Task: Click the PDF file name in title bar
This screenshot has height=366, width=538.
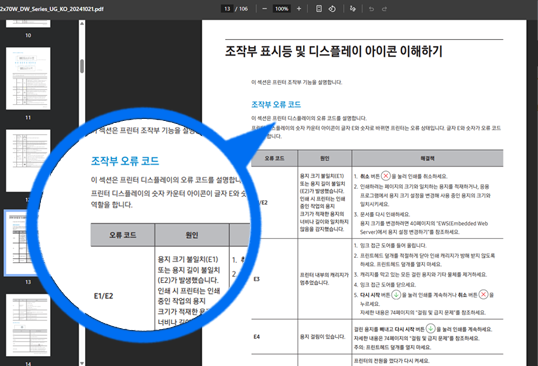Action: point(51,9)
